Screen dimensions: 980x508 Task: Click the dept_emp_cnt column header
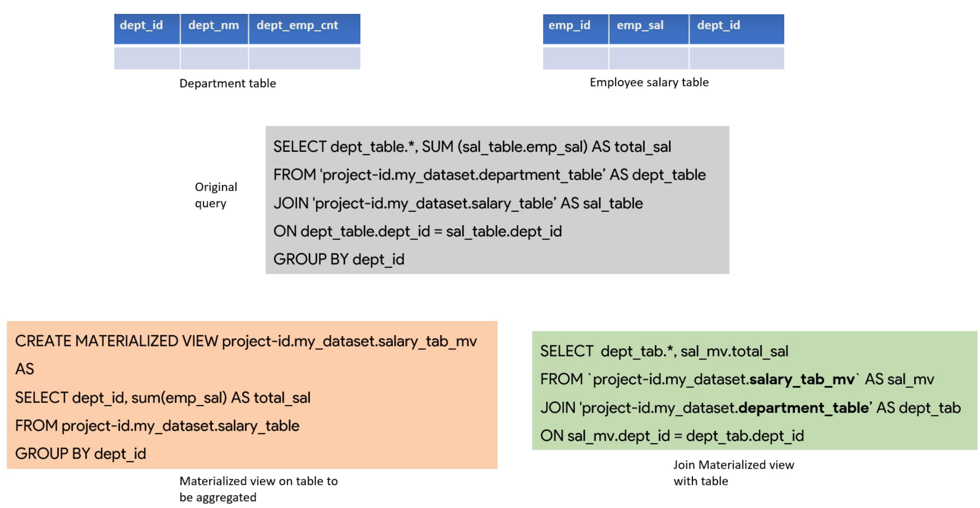pyautogui.click(x=305, y=29)
